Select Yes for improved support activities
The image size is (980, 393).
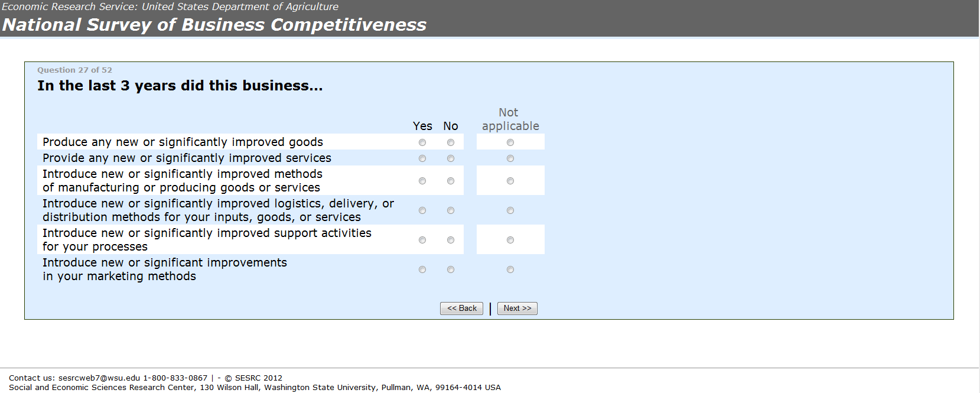[x=422, y=240]
